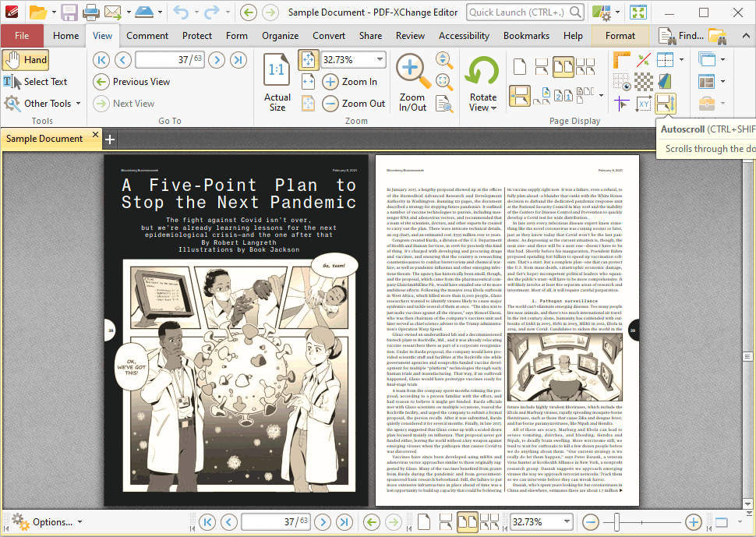Go back to Previous View
The image size is (756, 537).
pyautogui.click(x=131, y=82)
